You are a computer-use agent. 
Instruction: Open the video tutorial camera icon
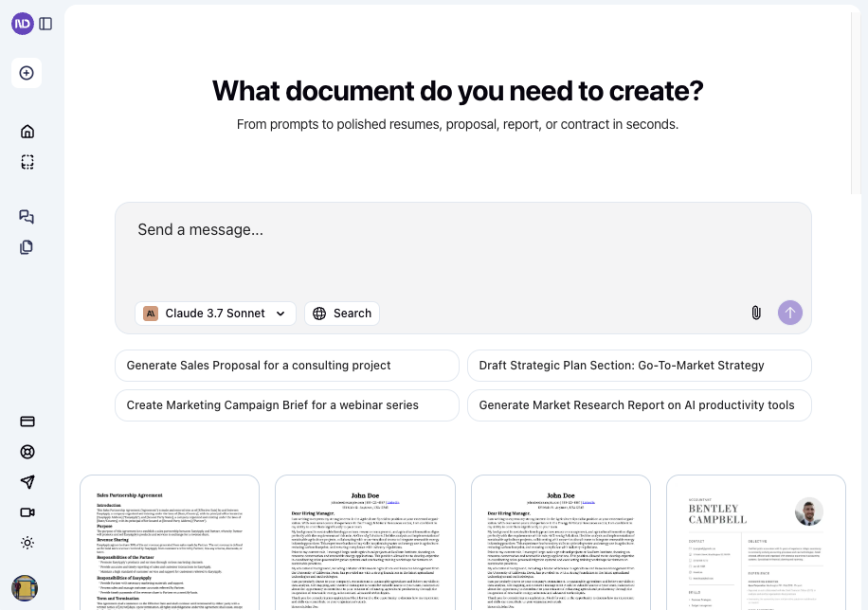coord(27,512)
